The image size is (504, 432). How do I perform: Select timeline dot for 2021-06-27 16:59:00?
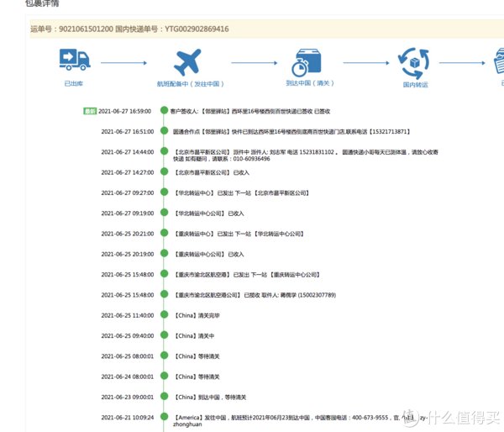click(x=165, y=110)
